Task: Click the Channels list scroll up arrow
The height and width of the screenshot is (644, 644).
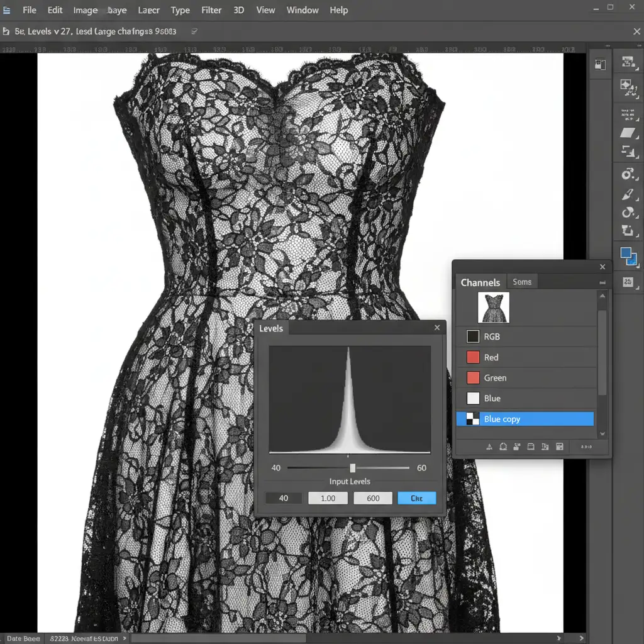Action: click(x=602, y=296)
